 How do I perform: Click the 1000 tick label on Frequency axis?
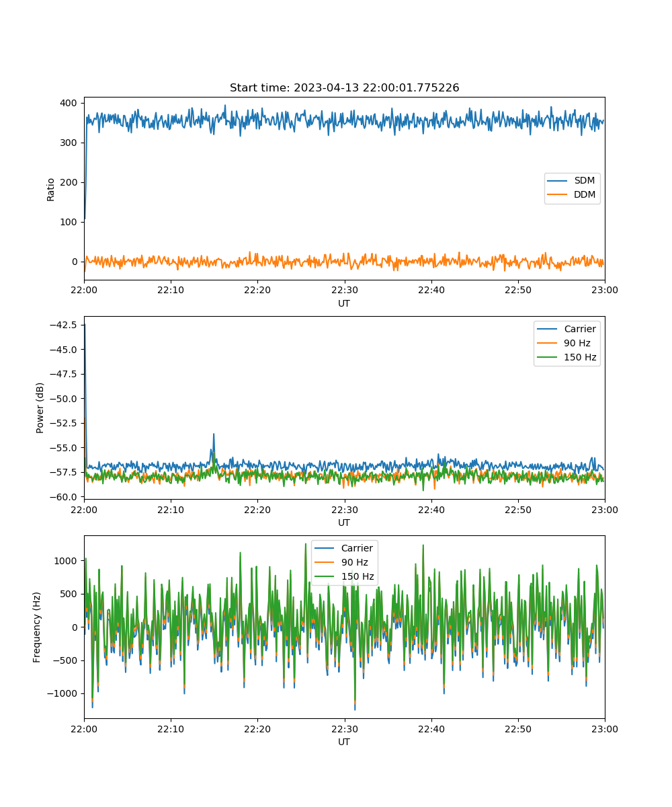[x=67, y=561]
